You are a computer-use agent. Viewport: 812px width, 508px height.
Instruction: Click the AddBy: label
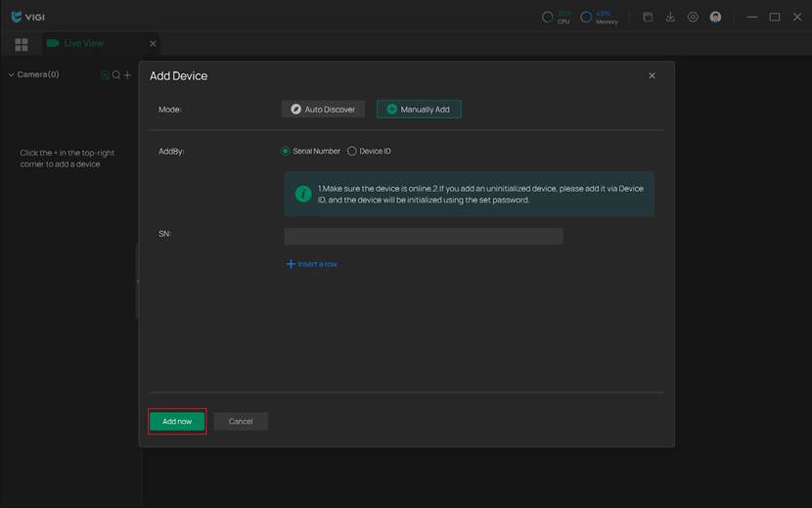point(171,152)
